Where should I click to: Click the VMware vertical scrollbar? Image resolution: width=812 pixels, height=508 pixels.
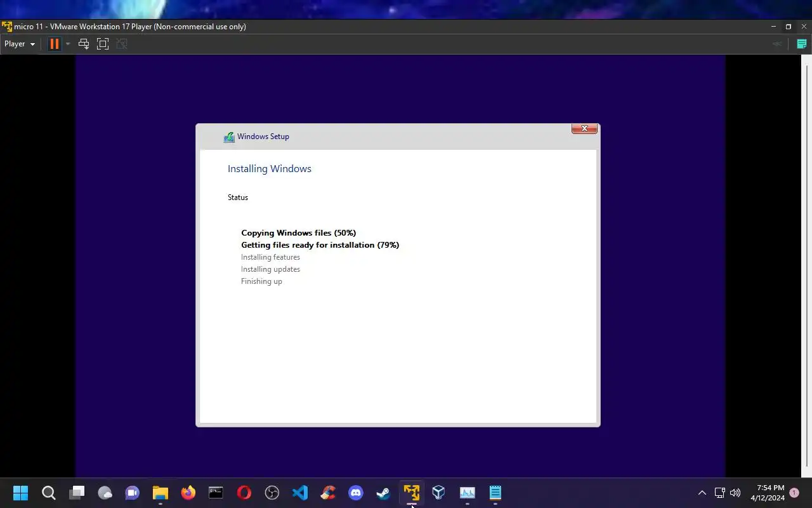tap(808, 265)
